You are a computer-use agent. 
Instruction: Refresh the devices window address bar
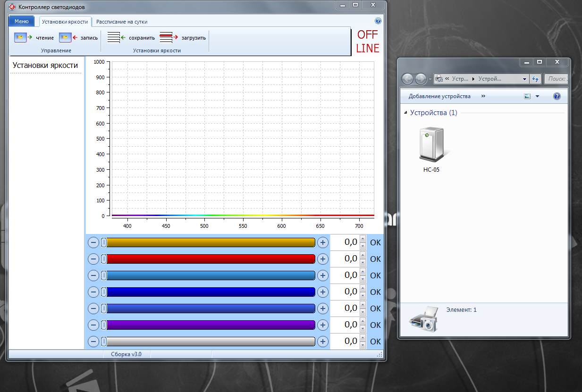pyautogui.click(x=535, y=79)
